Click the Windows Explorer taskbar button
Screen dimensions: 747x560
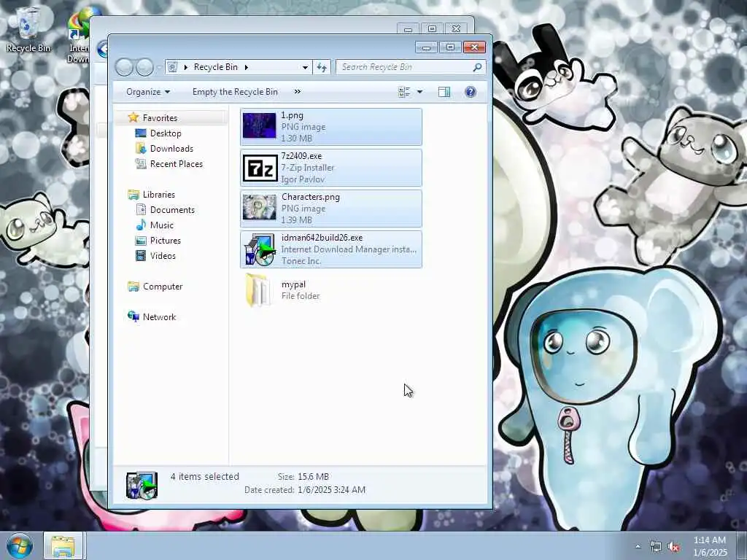pos(63,545)
